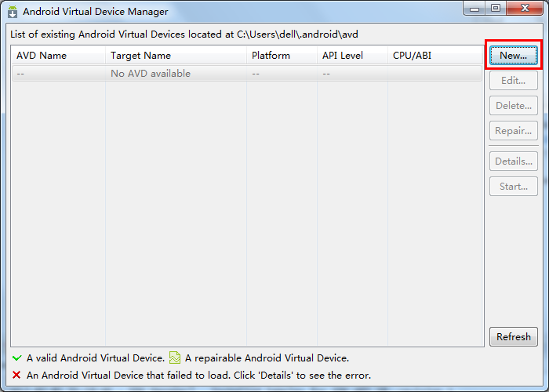
Task: Click the red failed-to-load X icon
Action: click(16, 376)
